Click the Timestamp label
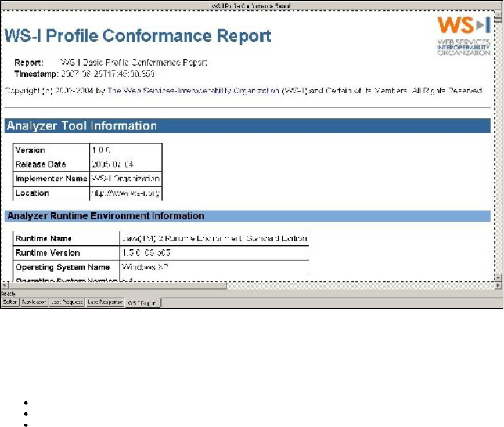Screen dimensions: 504x427 click(x=36, y=74)
